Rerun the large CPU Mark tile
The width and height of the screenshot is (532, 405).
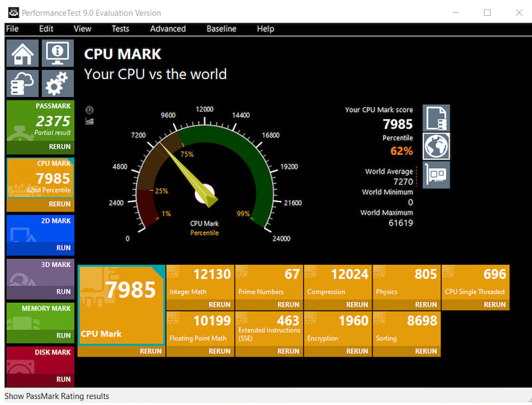(122, 351)
